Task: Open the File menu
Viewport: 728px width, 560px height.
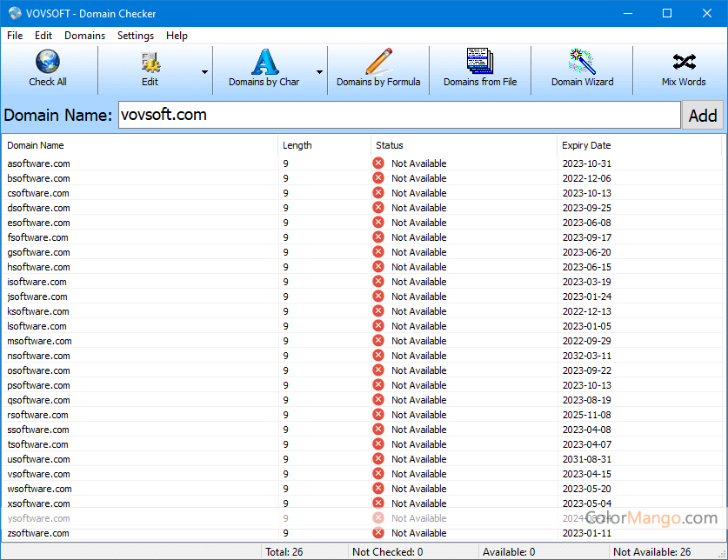Action: point(15,36)
